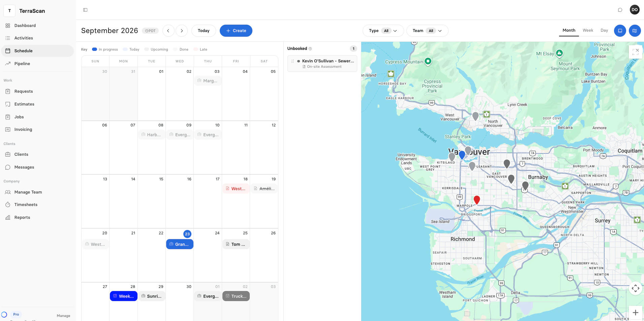Click the blue map pin in Vancouver
Image resolution: width=644 pixels, height=321 pixels.
click(462, 155)
